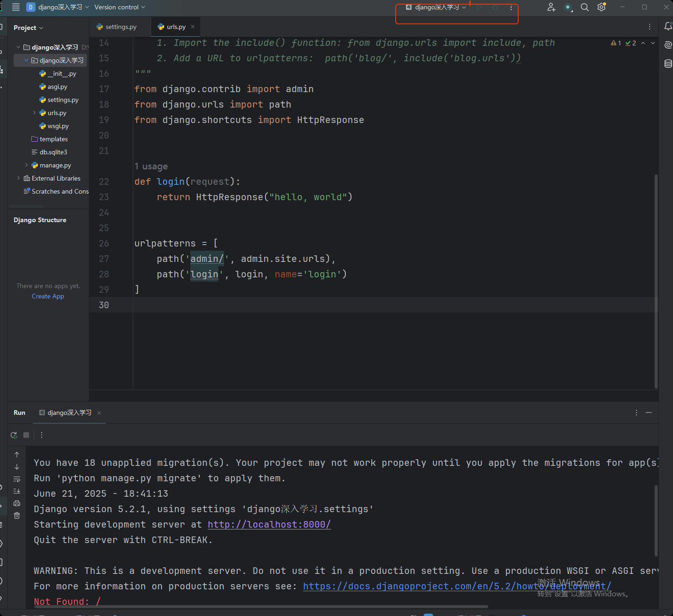Clear console output with trash icon

pos(17,515)
